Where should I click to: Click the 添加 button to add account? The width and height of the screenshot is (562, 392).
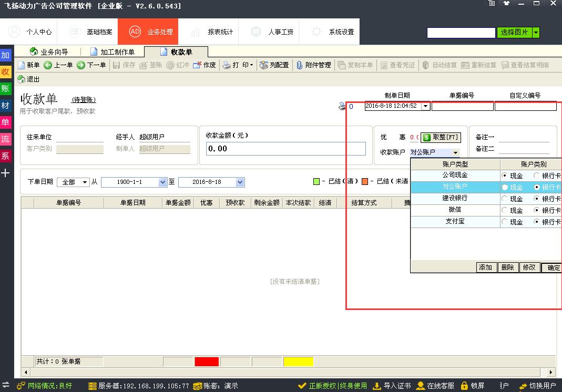pos(486,267)
